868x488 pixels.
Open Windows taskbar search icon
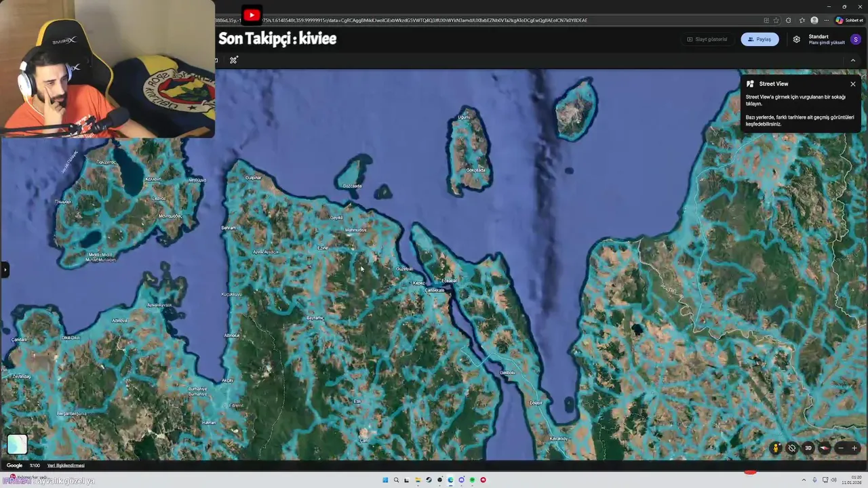click(x=396, y=480)
